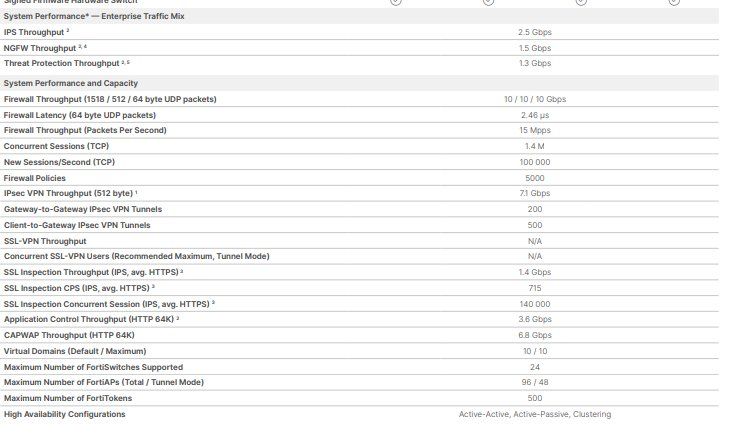Viewport: 738px width, 433px height.
Task: Click Firewall Throughput (Packets Per Second) label
Action: (x=85, y=130)
